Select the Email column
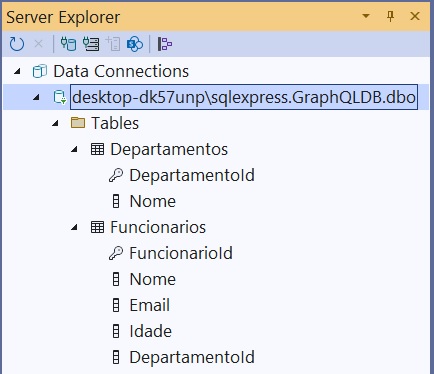This screenshot has height=374, width=434. (150, 305)
